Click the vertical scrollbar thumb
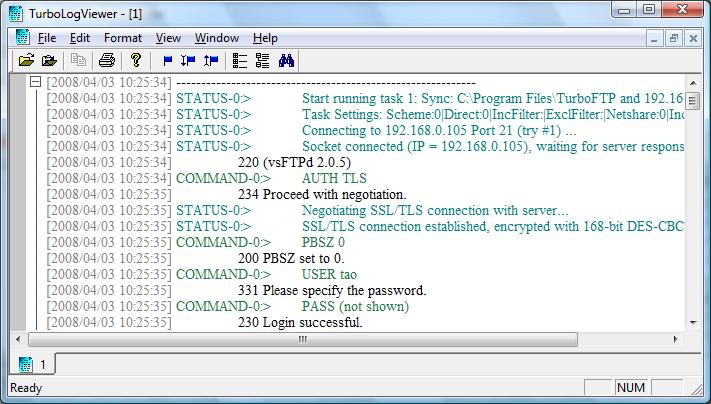The image size is (711, 404). click(x=692, y=100)
